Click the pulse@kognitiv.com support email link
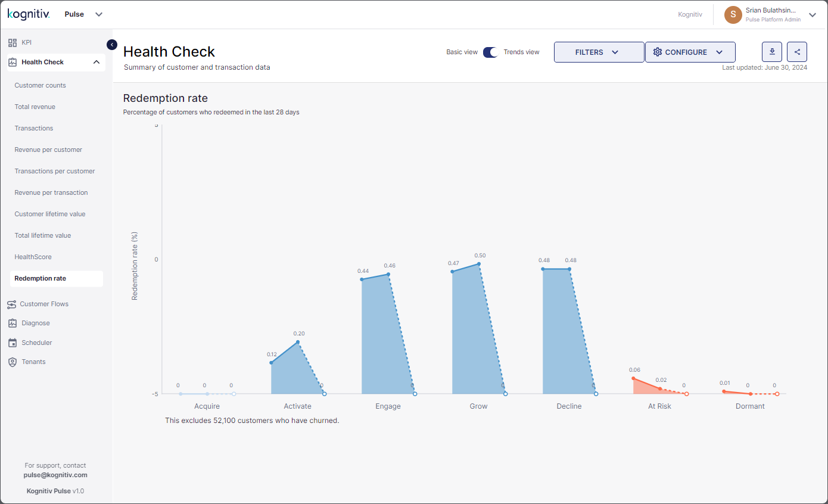 pyautogui.click(x=55, y=475)
